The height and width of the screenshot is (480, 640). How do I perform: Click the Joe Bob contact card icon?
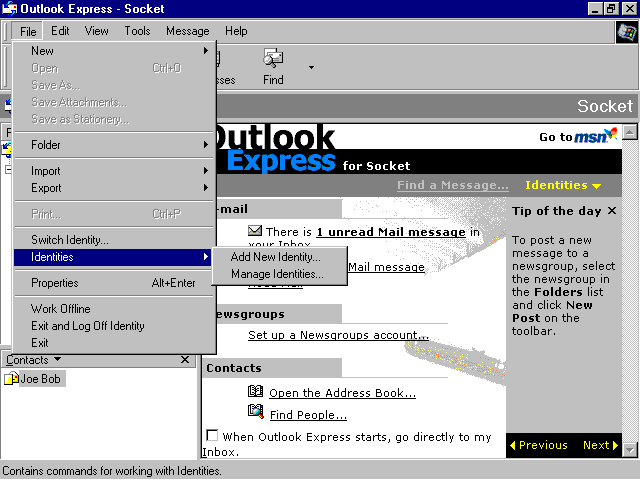tap(11, 378)
